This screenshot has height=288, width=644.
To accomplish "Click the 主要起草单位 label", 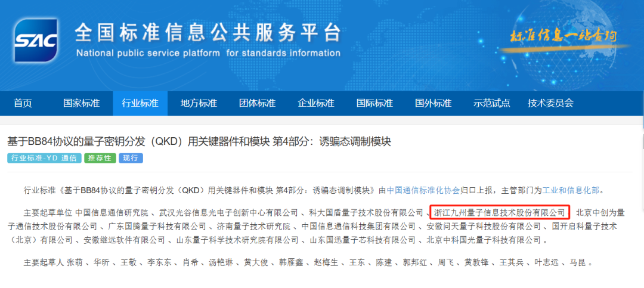I will tap(48, 213).
